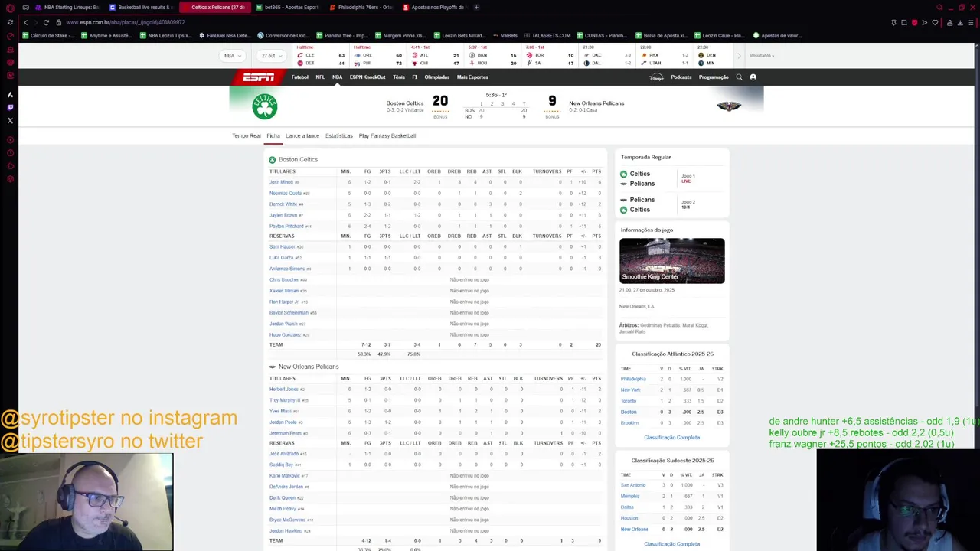The width and height of the screenshot is (980, 551).
Task: Open the Futebol menu in ESPN nav
Action: coord(300,77)
